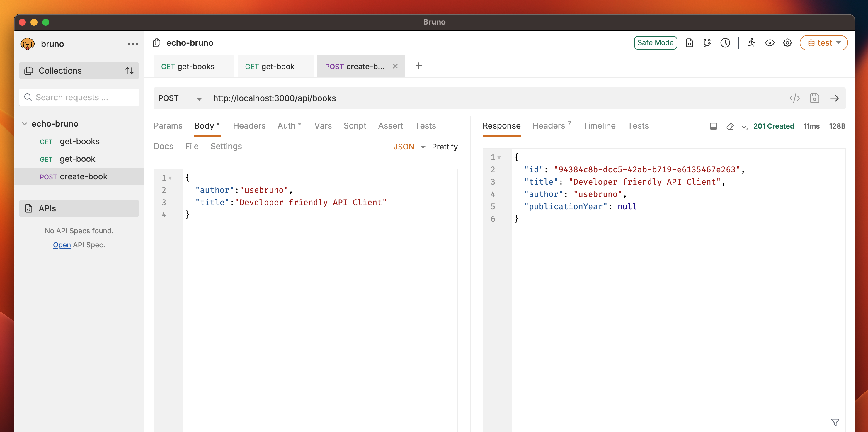Toggle variables preview with the eye icon
Image resolution: width=868 pixels, height=432 pixels.
pos(770,43)
